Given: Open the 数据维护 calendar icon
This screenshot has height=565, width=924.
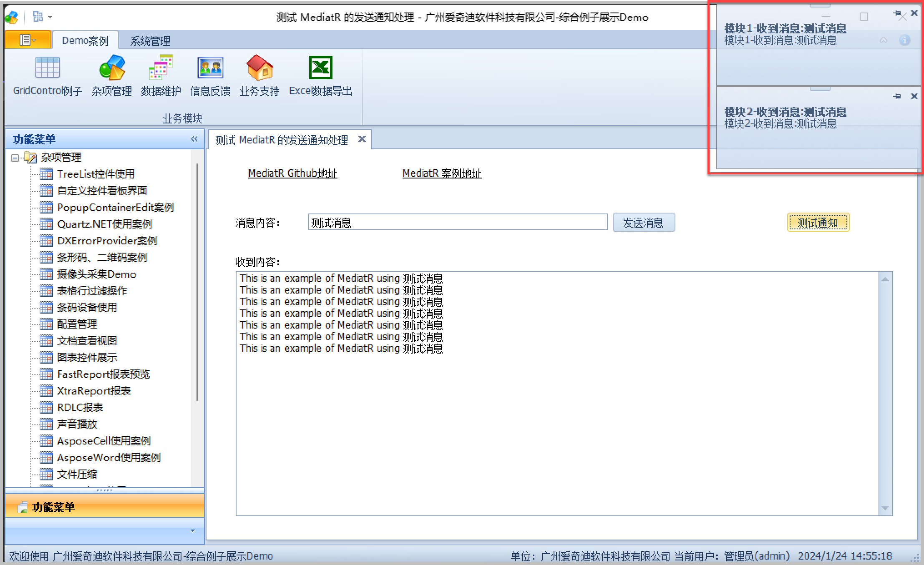Looking at the screenshot, I should pyautogui.click(x=161, y=68).
